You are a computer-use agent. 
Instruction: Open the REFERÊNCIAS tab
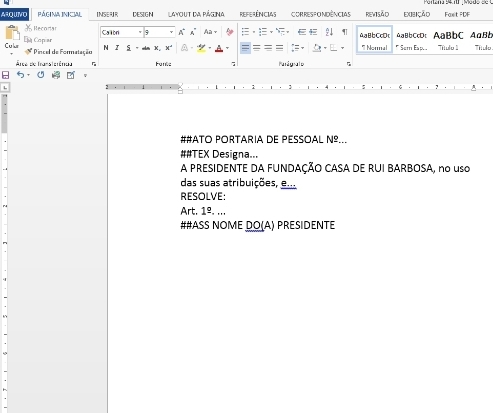coord(258,14)
